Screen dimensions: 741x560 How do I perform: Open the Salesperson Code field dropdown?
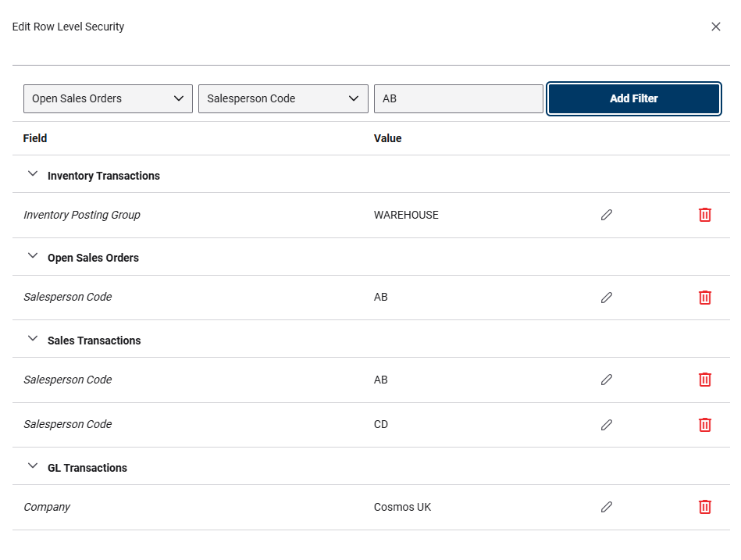coord(283,98)
